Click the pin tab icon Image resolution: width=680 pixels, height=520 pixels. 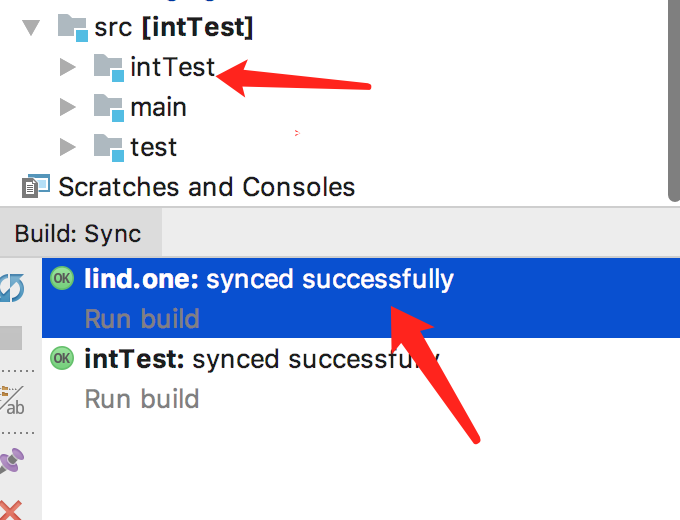12,461
